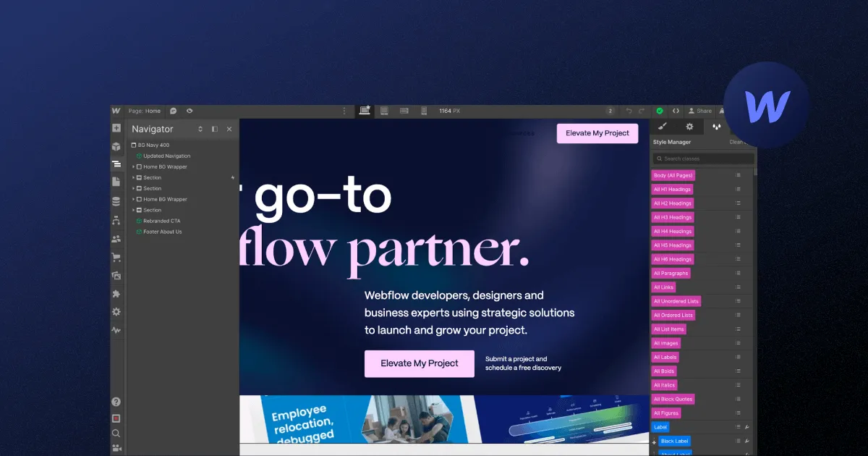Open the Page: Home dropdown
Viewport: 868px width, 456px height.
coord(145,111)
